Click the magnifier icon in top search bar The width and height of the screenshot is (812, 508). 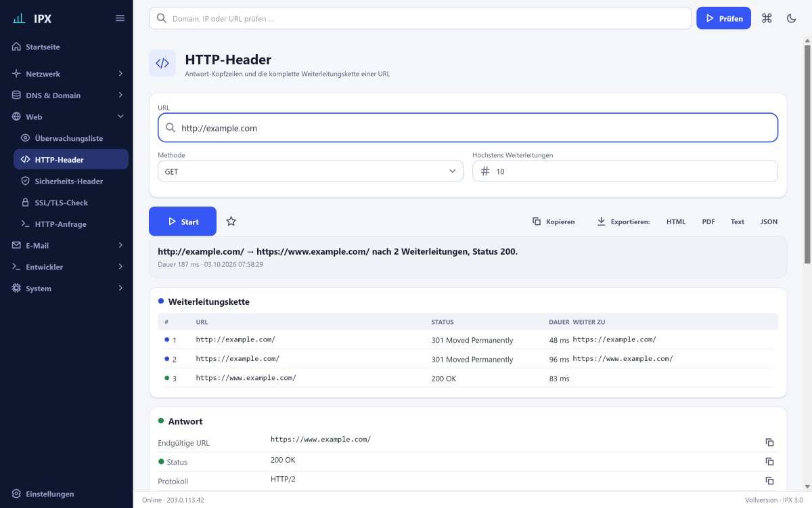click(x=162, y=18)
